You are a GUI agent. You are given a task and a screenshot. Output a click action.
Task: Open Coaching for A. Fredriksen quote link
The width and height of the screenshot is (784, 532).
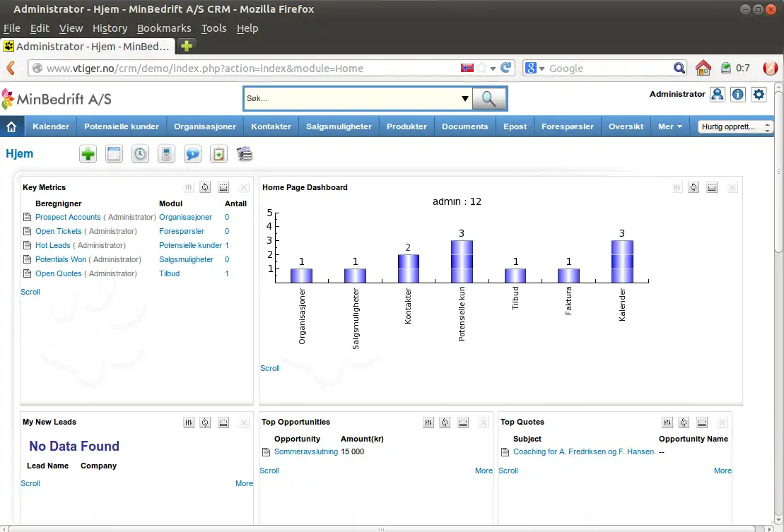[x=585, y=451]
